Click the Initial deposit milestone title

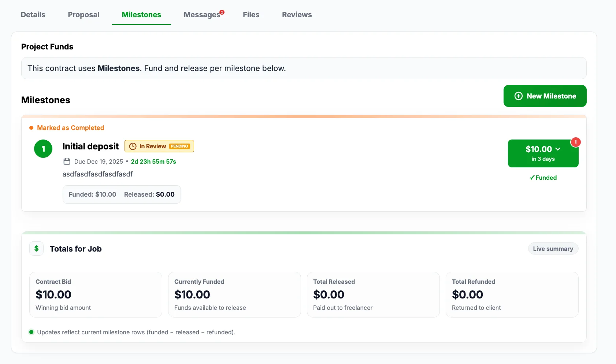[90, 146]
